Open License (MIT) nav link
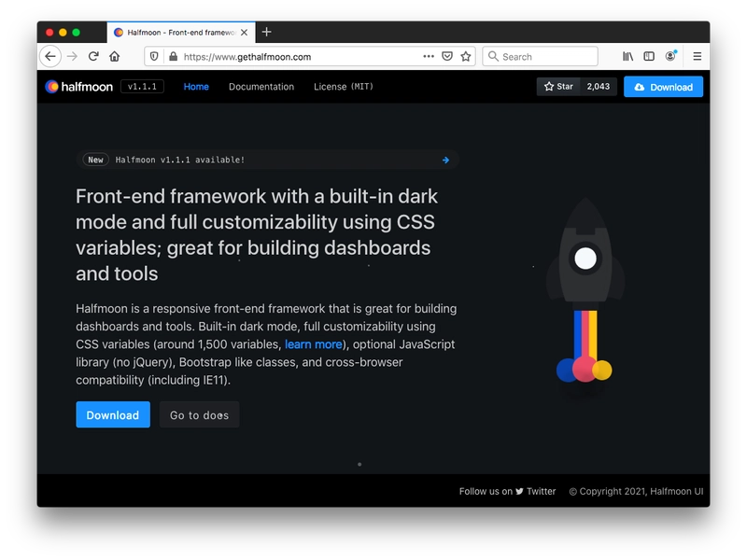 [x=344, y=87]
